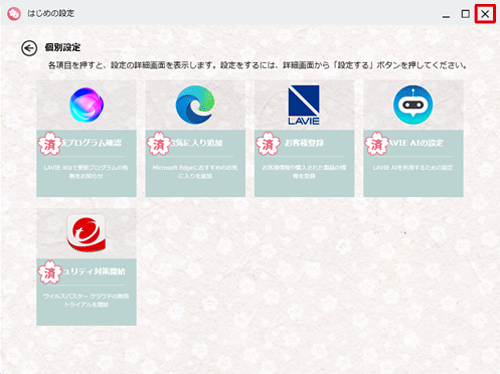Image resolution: width=500 pixels, height=374 pixels.
Task: Click the Microsoft Edge logo icon
Action: click(195, 105)
